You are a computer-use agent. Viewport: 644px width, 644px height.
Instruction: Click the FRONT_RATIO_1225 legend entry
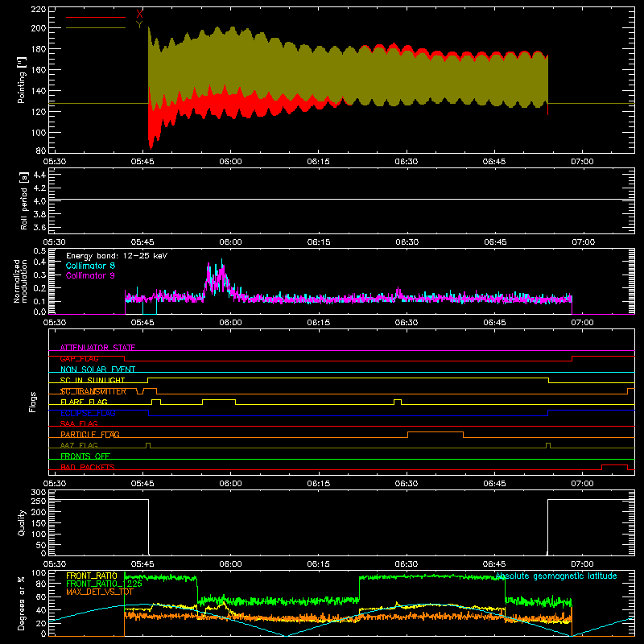(104, 584)
